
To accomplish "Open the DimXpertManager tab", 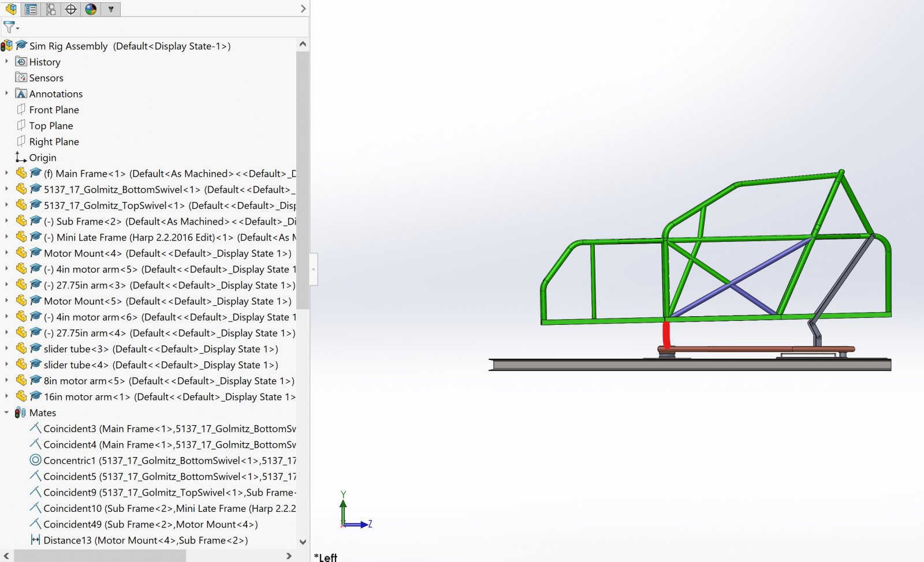I will pyautogui.click(x=70, y=9).
